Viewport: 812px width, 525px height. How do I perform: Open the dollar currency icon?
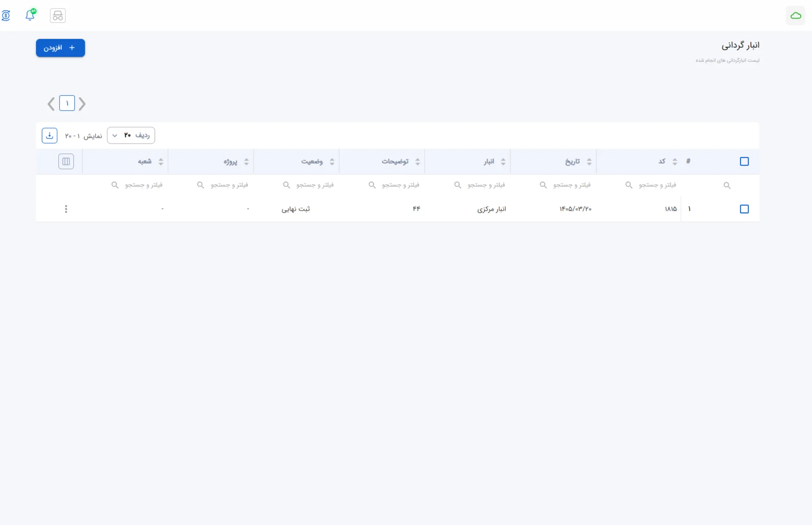click(x=6, y=16)
